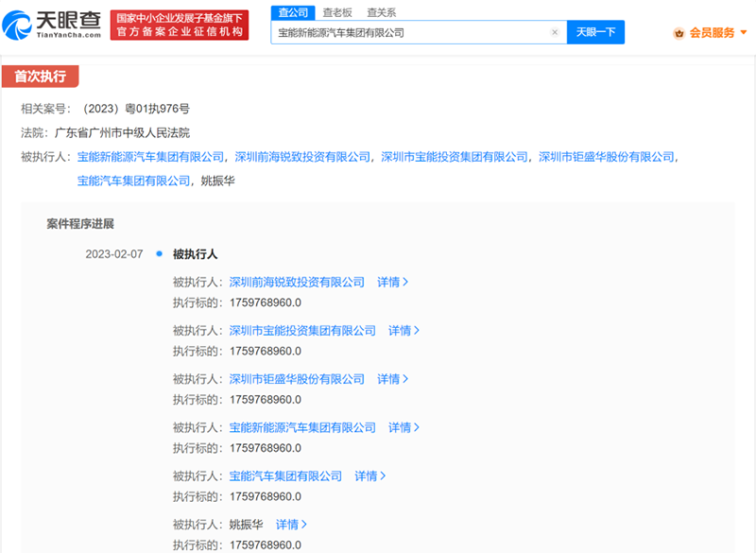The width and height of the screenshot is (756, 553).
Task: Switch to the 查老板 tab
Action: click(x=337, y=12)
